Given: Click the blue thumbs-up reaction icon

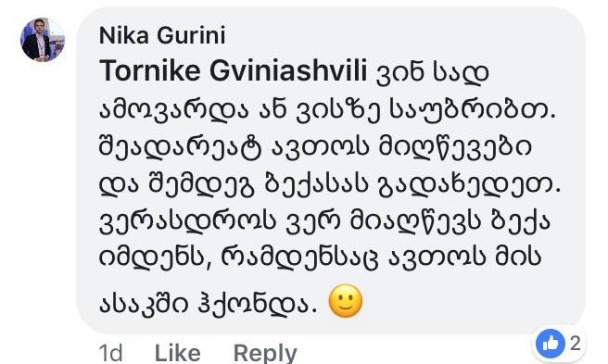Looking at the screenshot, I should [x=550, y=343].
